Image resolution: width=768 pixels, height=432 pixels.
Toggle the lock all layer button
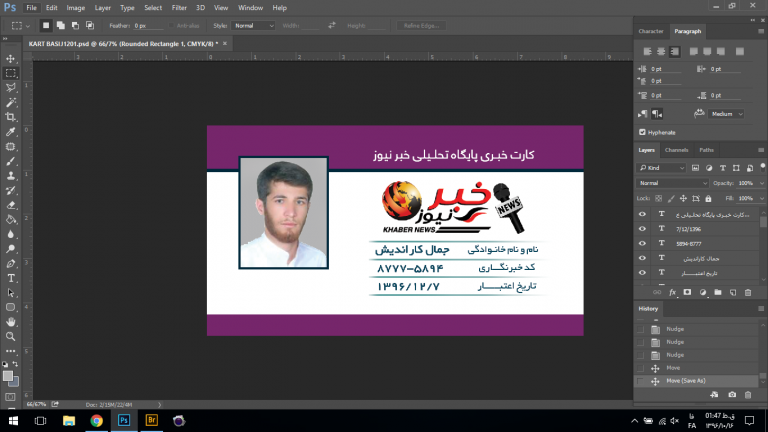(x=708, y=198)
